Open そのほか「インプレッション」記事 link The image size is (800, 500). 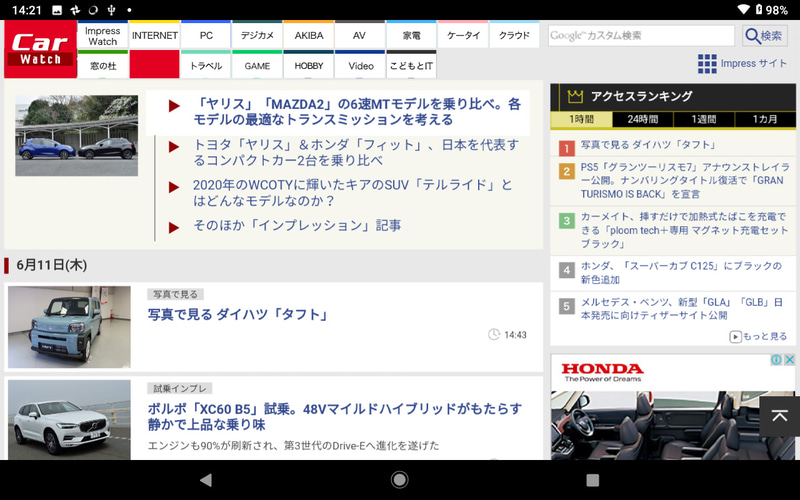coord(297,225)
